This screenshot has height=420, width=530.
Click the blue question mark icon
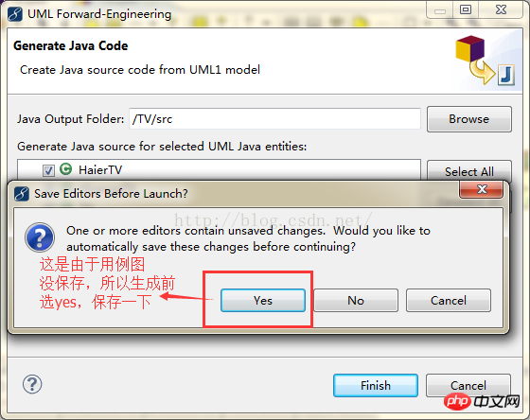pyautogui.click(x=40, y=237)
